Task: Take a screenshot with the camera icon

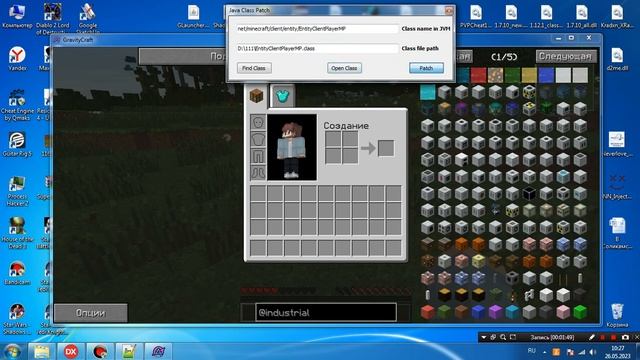Action: 625,337
